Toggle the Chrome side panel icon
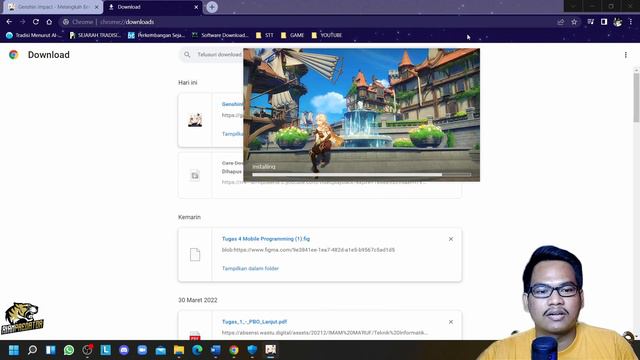640x360 pixels. tap(604, 22)
